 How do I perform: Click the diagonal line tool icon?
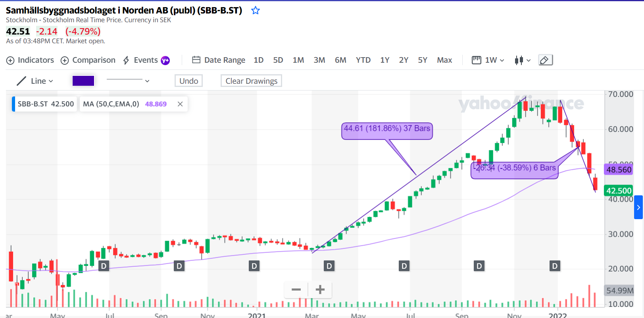tap(21, 81)
